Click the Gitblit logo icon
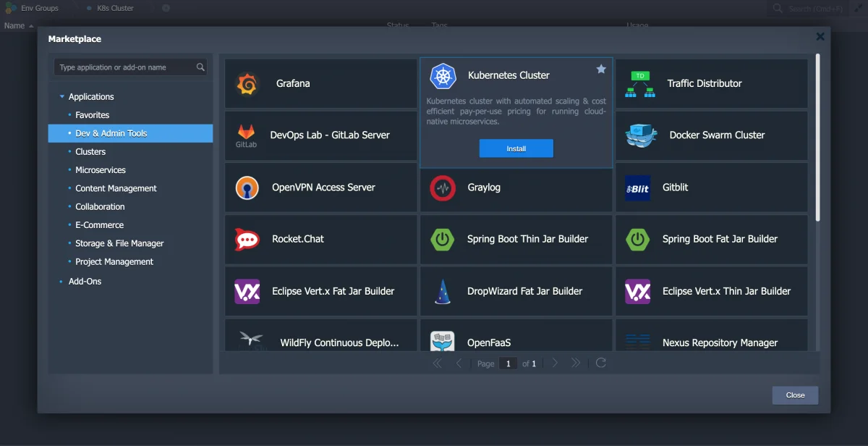Screen dimensions: 868x446 pyautogui.click(x=637, y=188)
